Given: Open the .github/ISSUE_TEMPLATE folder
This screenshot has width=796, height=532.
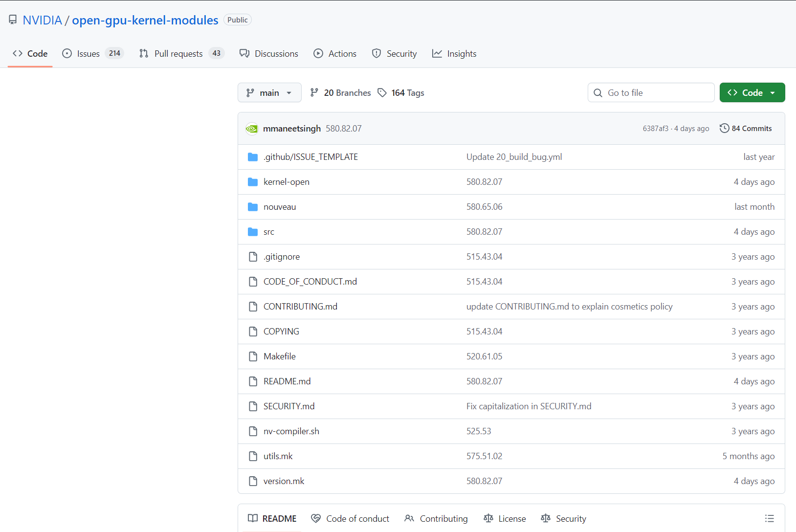Looking at the screenshot, I should [310, 156].
